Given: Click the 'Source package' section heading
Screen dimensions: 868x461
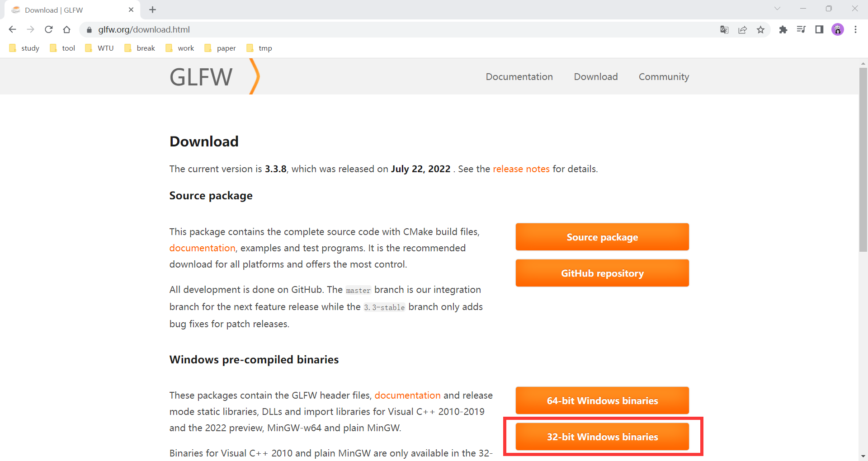Looking at the screenshot, I should pos(211,196).
